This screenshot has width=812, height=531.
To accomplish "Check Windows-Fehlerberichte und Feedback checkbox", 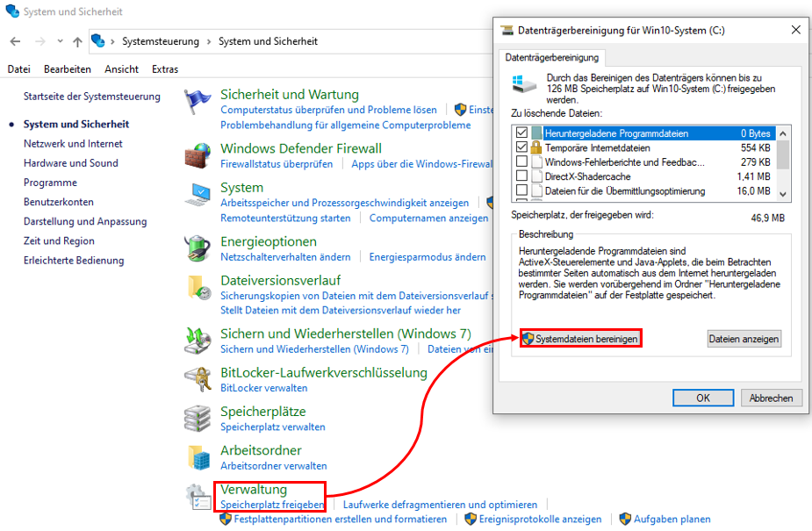I will [521, 161].
